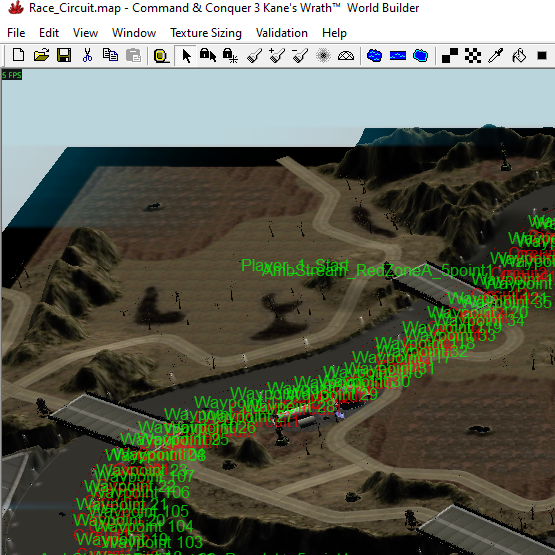Choose the two-square single tile tool
Viewport: 555px width, 555px height.
tap(450, 56)
